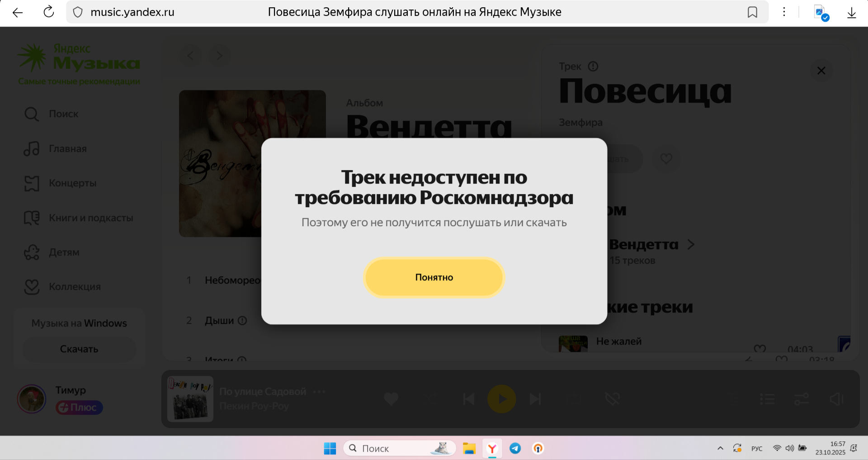The width and height of the screenshot is (868, 460).
Task: Toggle like heart in the player bar
Action: pyautogui.click(x=391, y=399)
